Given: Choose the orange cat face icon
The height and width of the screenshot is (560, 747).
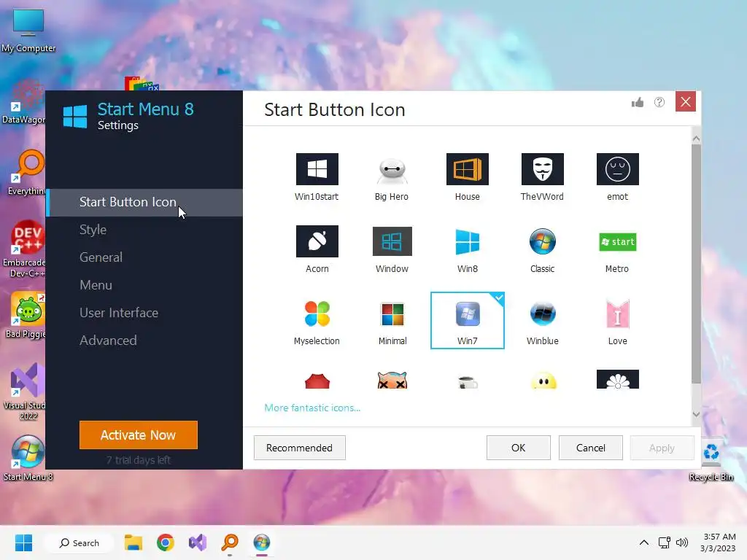Looking at the screenshot, I should click(392, 380).
